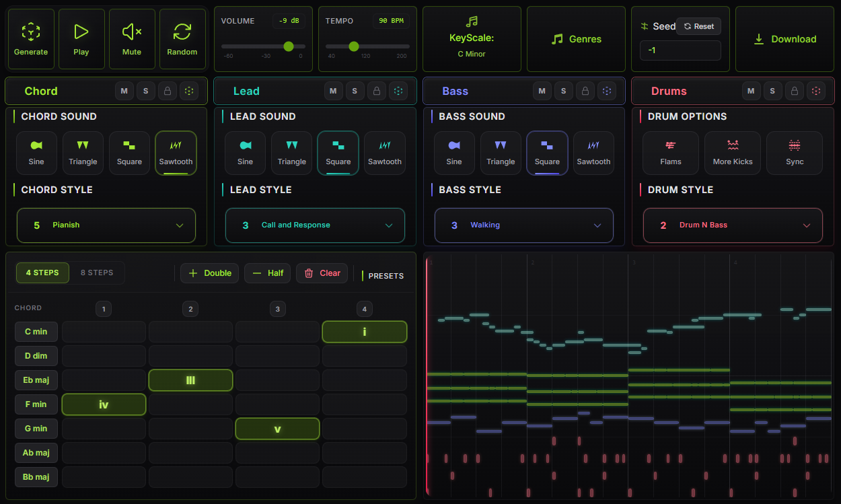Screen dimensions: 841x504
Task: Mute the Drums track with its M button
Action: coord(751,91)
